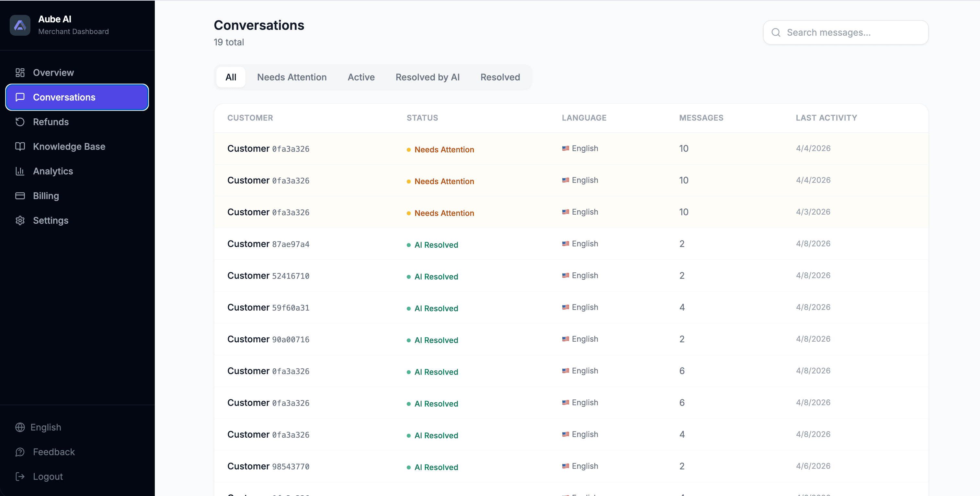Click the Billing credit card icon
Viewport: 980px width, 496px height.
tap(20, 196)
